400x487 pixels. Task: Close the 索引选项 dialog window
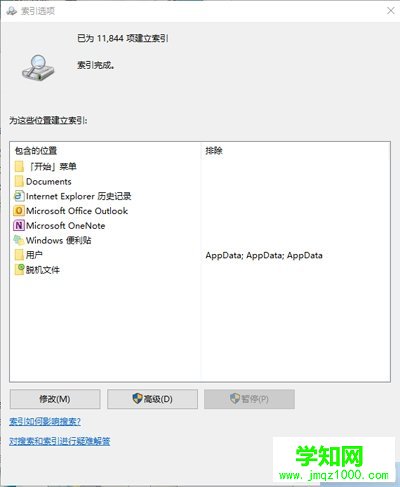coord(391,11)
